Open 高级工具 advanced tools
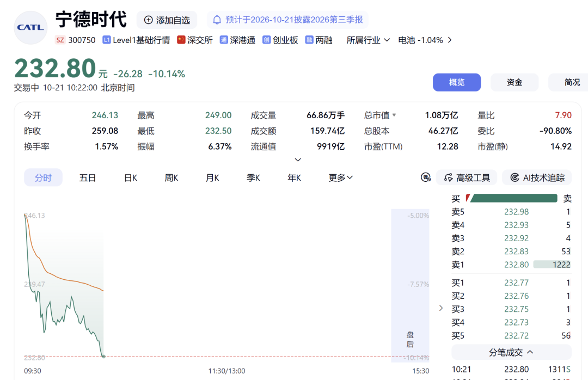This screenshot has width=588, height=380. tap(467, 177)
